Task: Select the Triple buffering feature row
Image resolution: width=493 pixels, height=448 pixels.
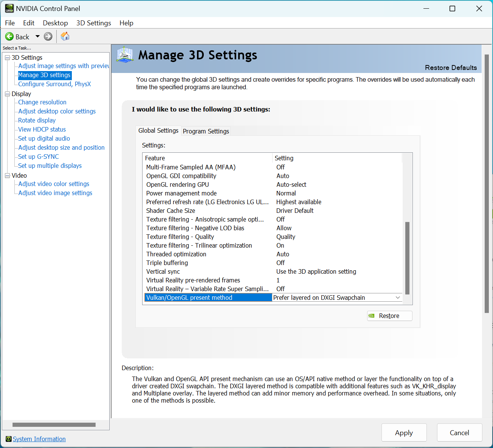Action: 167,263
